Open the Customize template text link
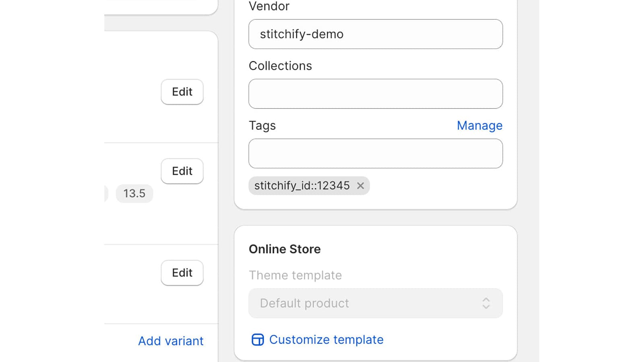This screenshot has height=362, width=644. pos(326,340)
